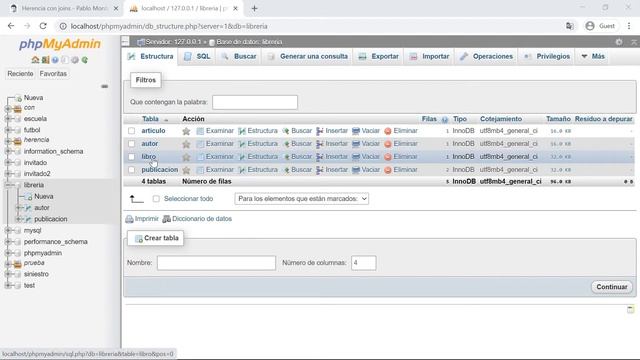Open Generar una consulta tab
The image size is (640, 360).
[x=308, y=56]
